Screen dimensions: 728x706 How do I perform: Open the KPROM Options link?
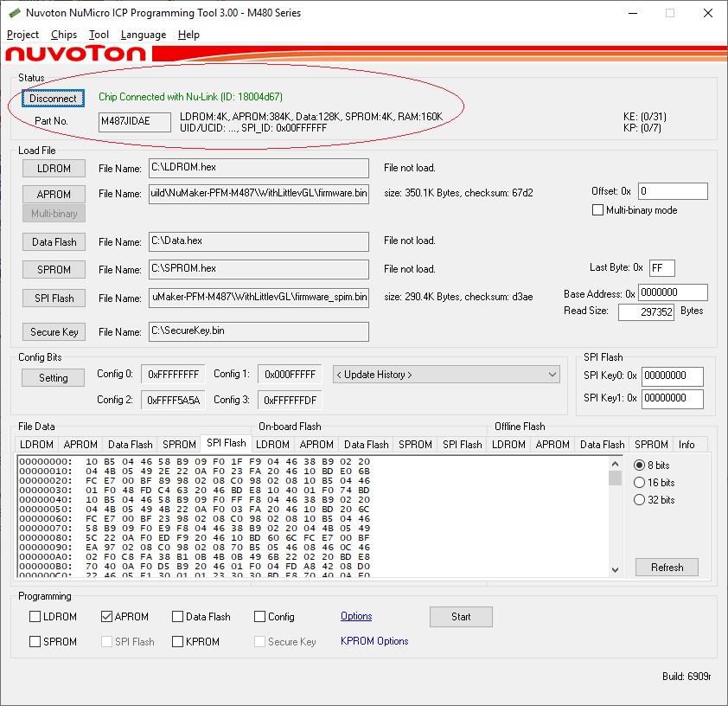[374, 641]
